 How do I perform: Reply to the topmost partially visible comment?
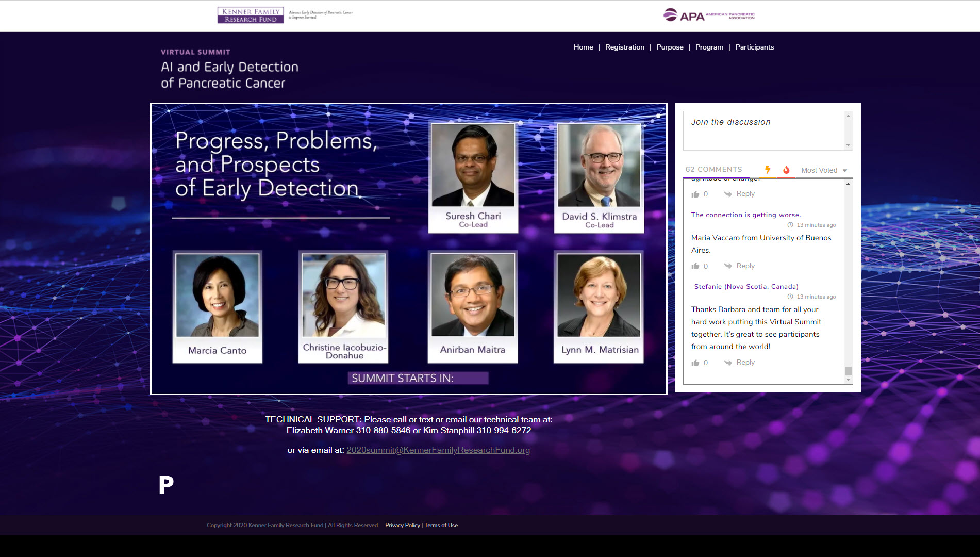pos(745,193)
